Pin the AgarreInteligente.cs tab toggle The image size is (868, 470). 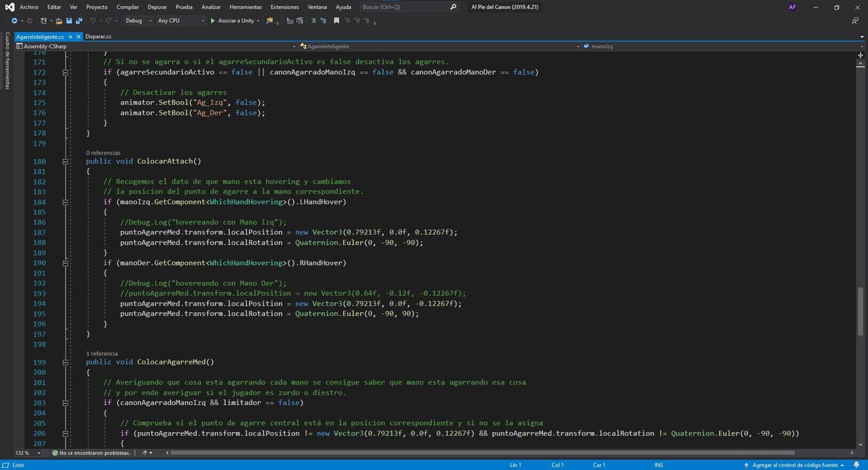pyautogui.click(x=70, y=37)
